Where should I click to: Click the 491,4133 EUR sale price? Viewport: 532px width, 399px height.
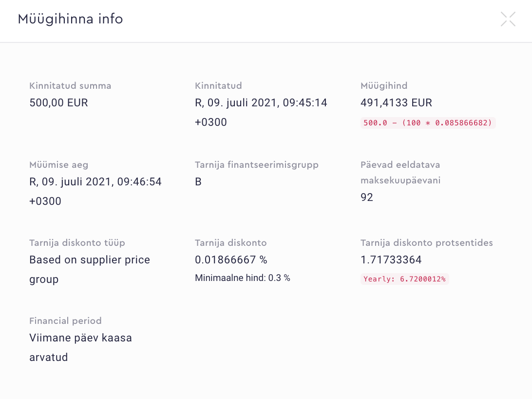(396, 103)
